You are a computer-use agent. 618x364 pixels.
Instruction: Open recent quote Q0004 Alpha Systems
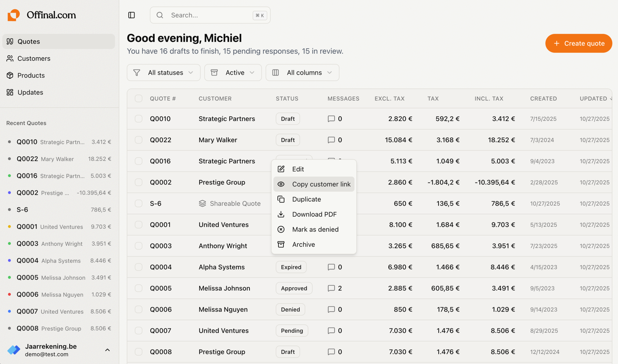pos(59,261)
